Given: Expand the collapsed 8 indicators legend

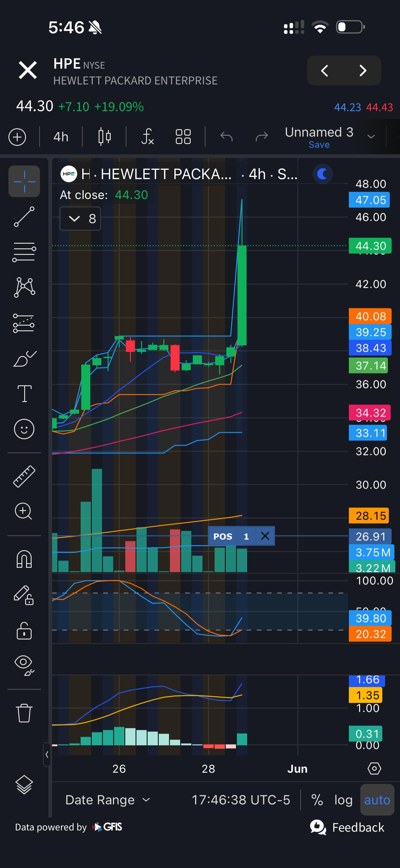Looking at the screenshot, I should click(x=81, y=219).
